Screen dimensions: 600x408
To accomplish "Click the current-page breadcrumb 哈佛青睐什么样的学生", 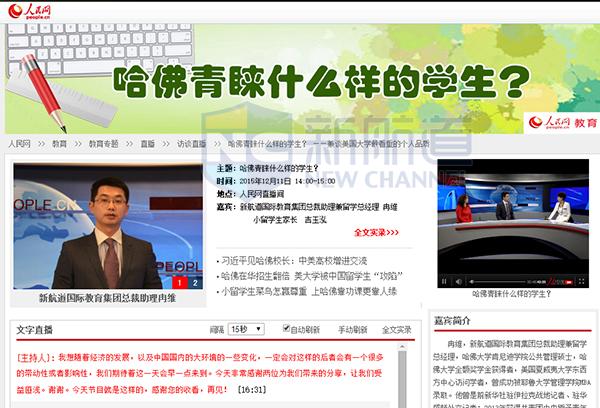I will pos(328,144).
